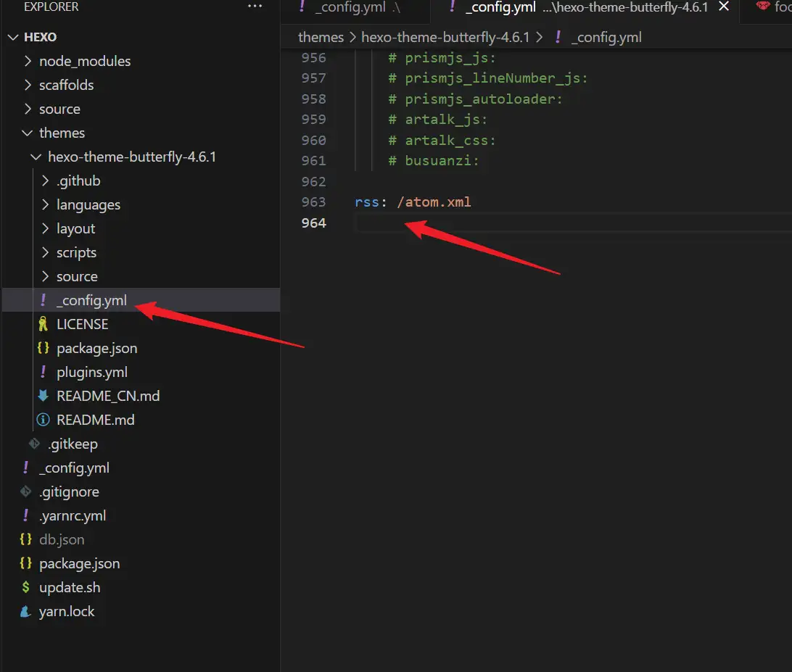
Task: Click the .gitignore git diamond icon
Action: pyautogui.click(x=26, y=491)
